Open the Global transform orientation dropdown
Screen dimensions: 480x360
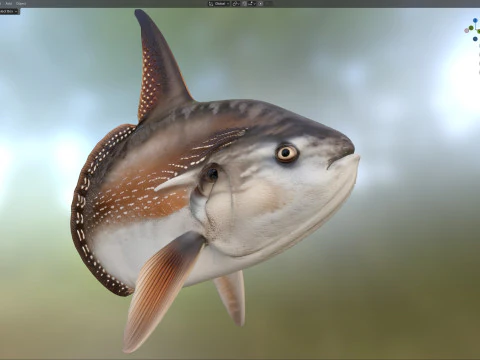pyautogui.click(x=222, y=4)
